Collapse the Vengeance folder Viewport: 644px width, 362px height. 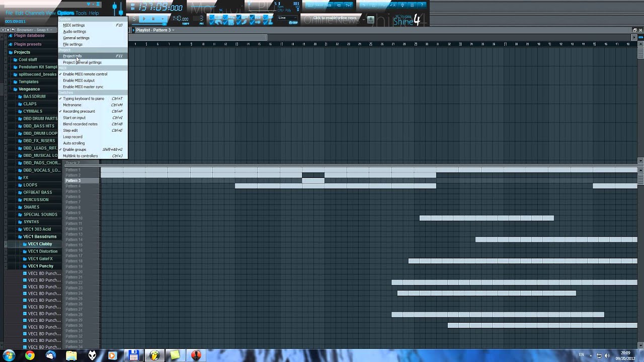pyautogui.click(x=29, y=89)
